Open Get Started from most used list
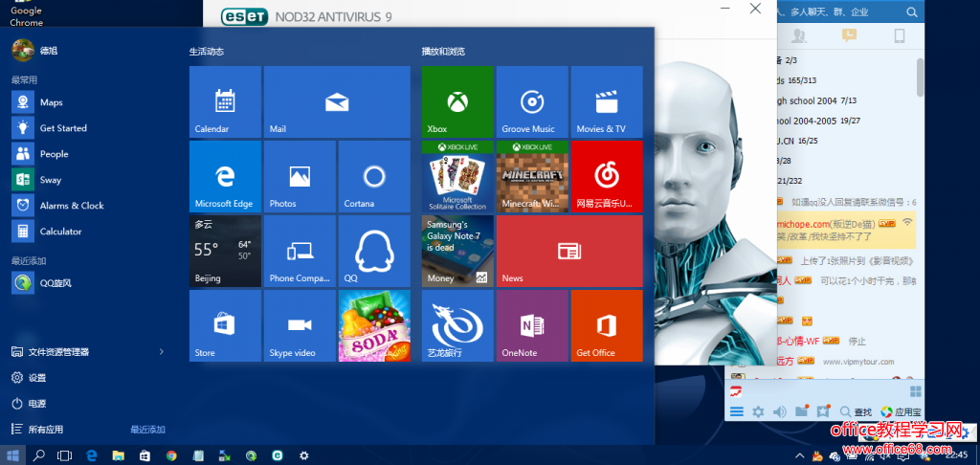980x465 pixels. pos(87,127)
